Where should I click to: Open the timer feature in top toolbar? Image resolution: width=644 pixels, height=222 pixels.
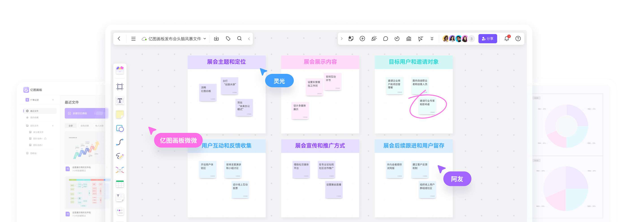[x=397, y=38]
